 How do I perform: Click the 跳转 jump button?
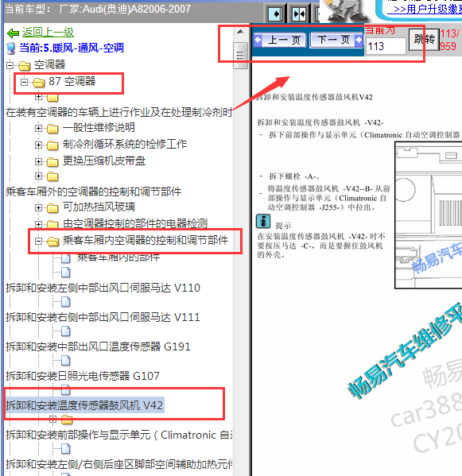point(424,40)
